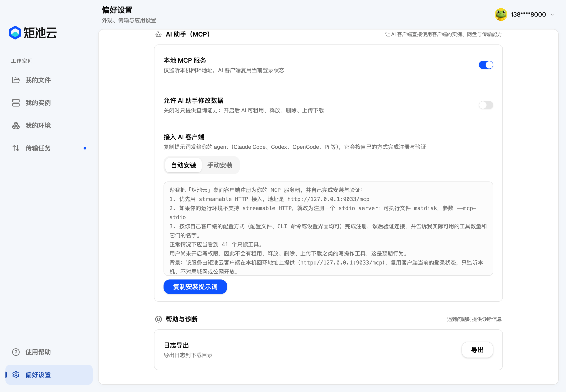Viewport: 566px width, 392px height.
Task: Click the 工作空间 sidebar label
Action: [x=22, y=61]
